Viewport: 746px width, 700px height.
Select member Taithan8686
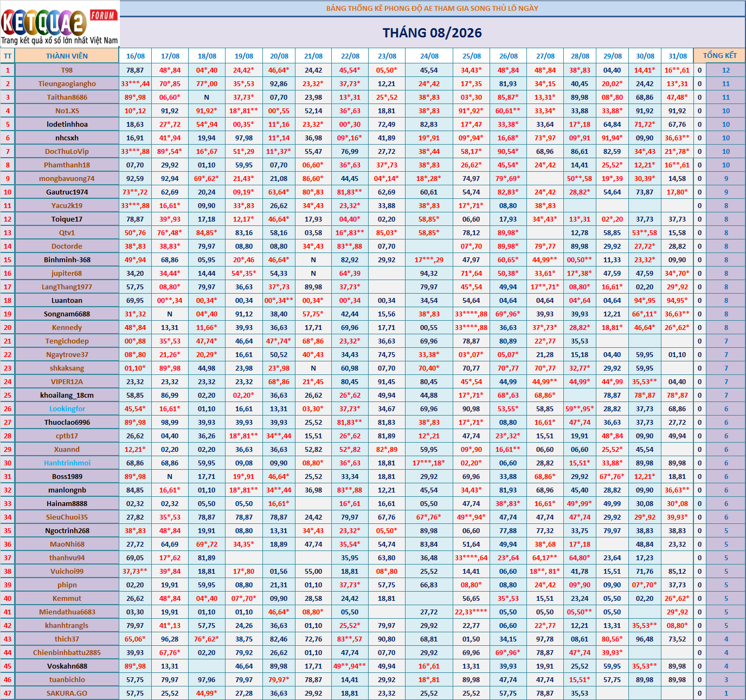(x=67, y=97)
